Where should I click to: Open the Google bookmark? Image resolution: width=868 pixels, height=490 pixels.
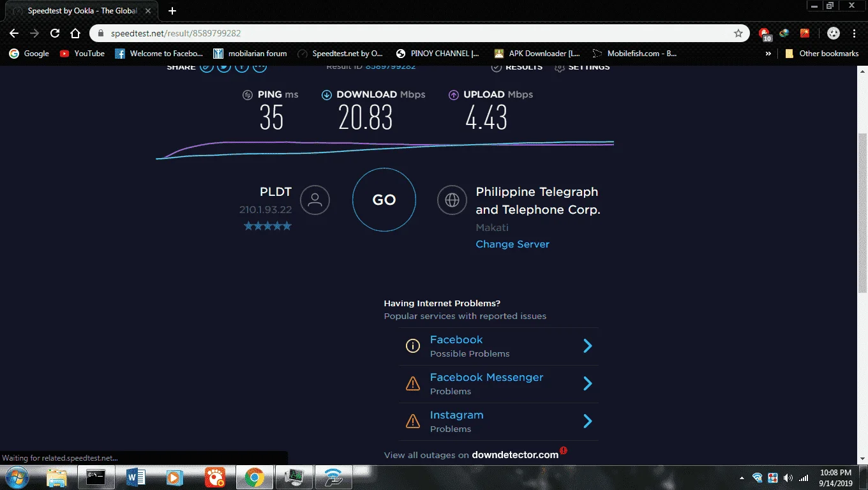(29, 54)
